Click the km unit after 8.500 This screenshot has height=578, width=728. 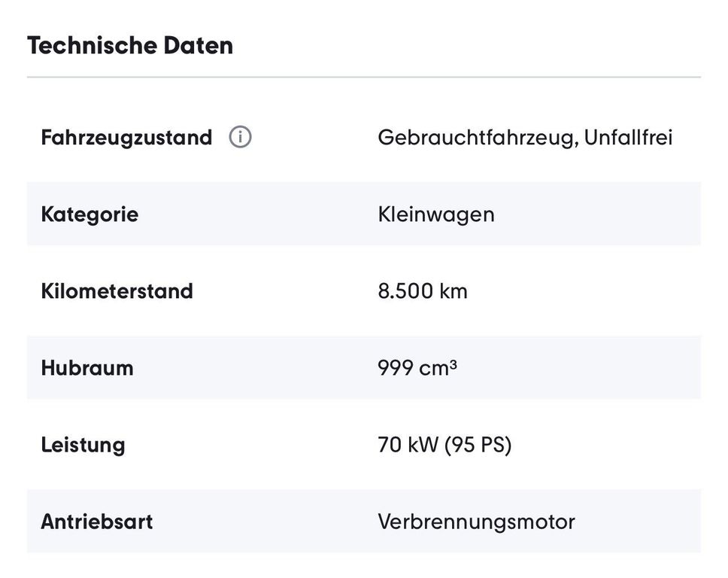pyautogui.click(x=453, y=291)
